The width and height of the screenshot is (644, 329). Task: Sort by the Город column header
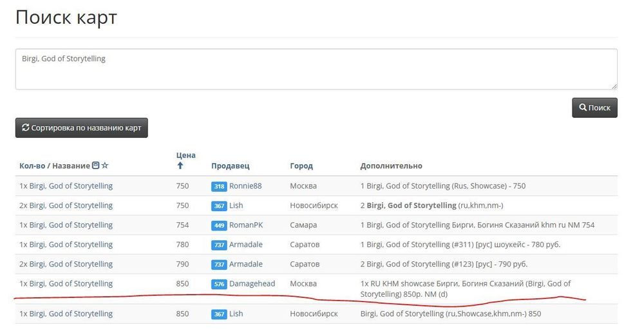coord(301,166)
